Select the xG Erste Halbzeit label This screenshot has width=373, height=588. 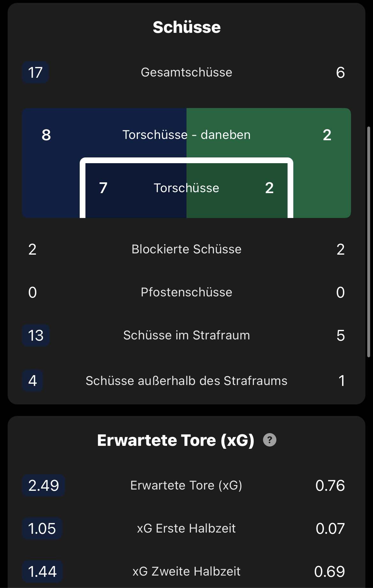tap(186, 528)
